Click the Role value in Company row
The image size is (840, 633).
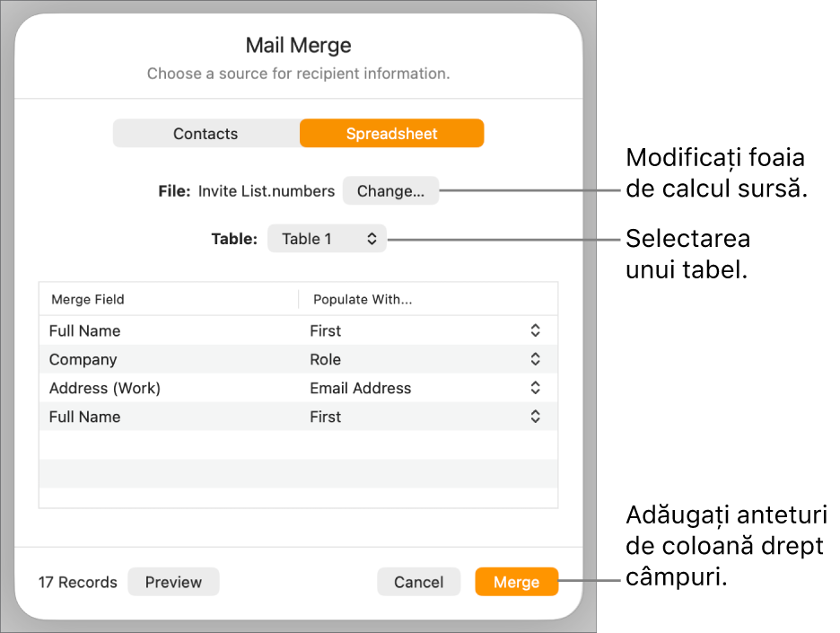[326, 359]
